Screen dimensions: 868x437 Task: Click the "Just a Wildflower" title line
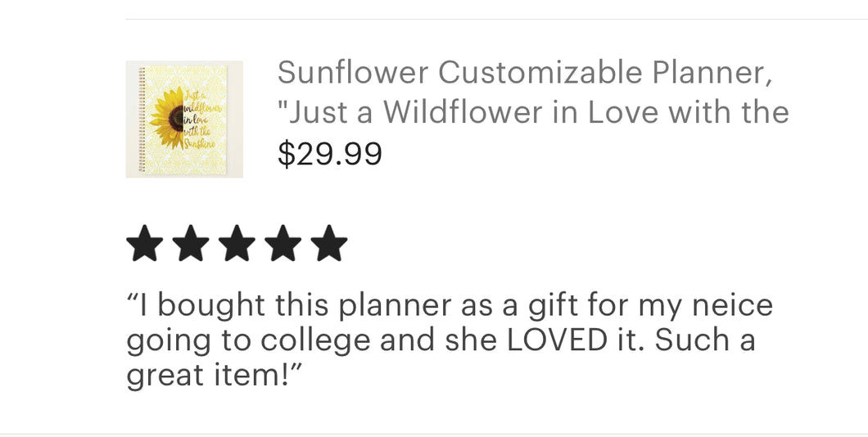[532, 112]
